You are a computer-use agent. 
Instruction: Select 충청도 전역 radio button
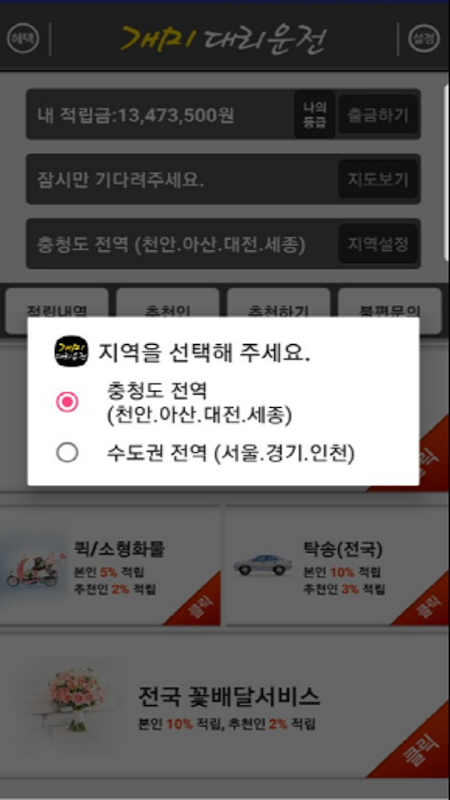[x=67, y=403]
